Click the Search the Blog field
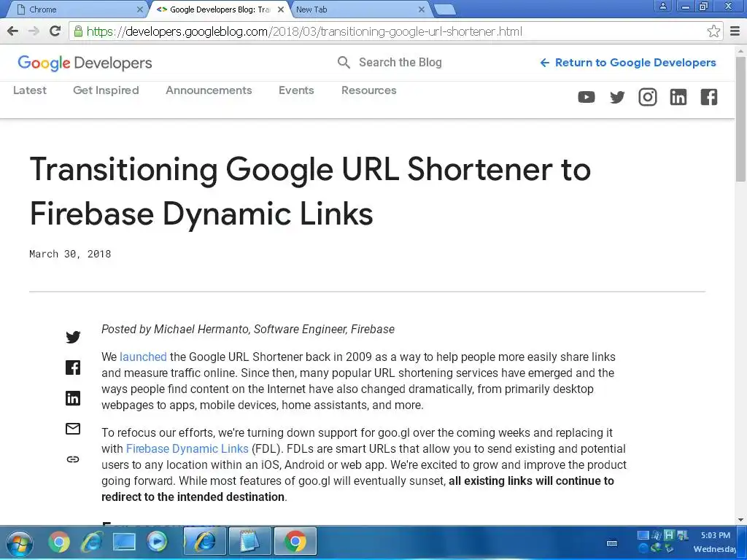The height and width of the screenshot is (560, 747). pos(400,63)
